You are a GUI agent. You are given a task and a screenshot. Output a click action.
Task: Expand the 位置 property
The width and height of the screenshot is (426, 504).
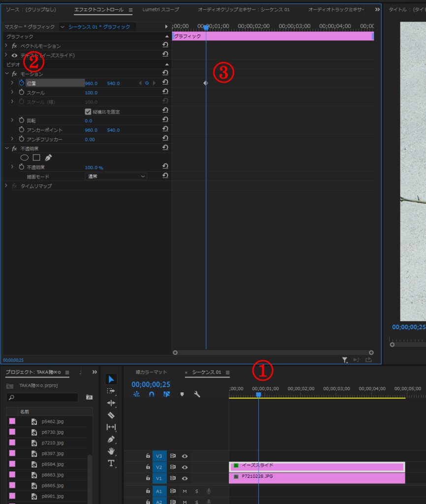click(x=12, y=83)
